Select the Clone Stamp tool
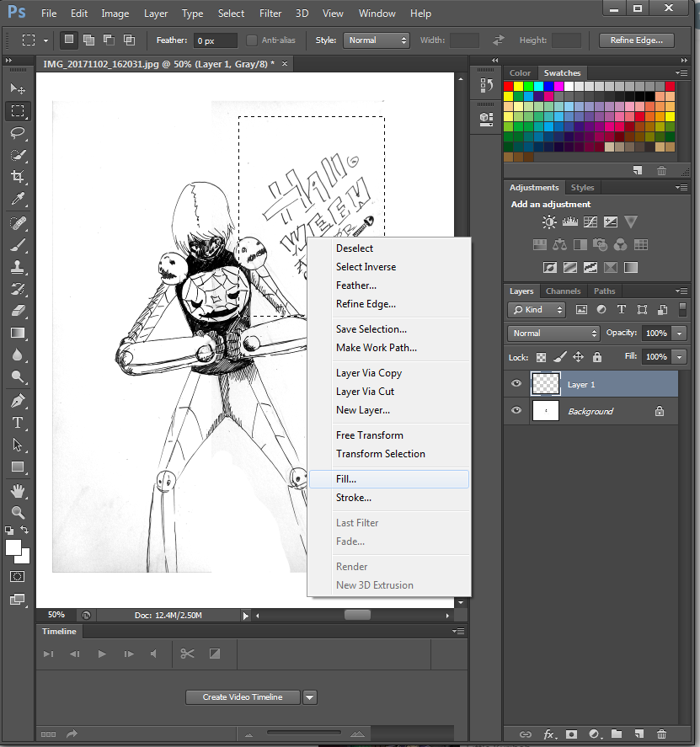 18,267
